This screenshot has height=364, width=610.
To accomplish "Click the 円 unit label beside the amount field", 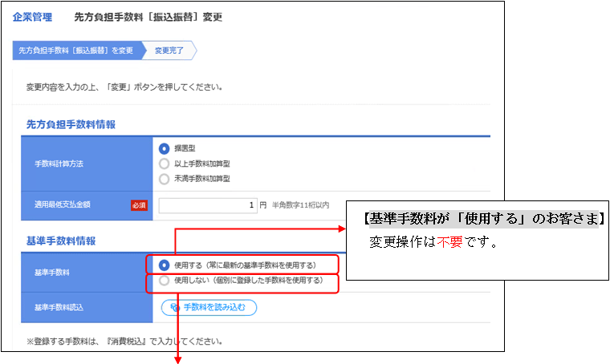I will coord(263,205).
